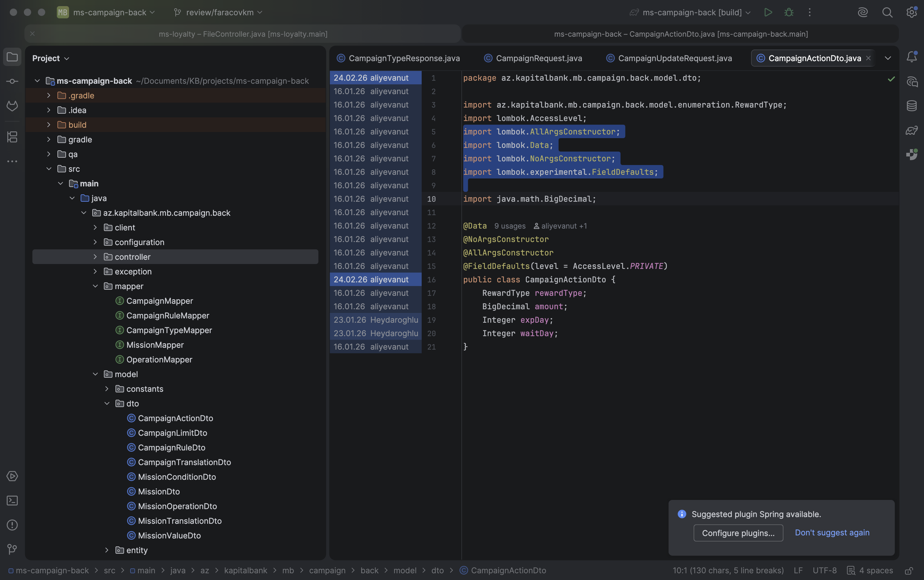Viewport: 924px width, 580px height.
Task: Start debugging with the bug icon
Action: [x=789, y=12]
